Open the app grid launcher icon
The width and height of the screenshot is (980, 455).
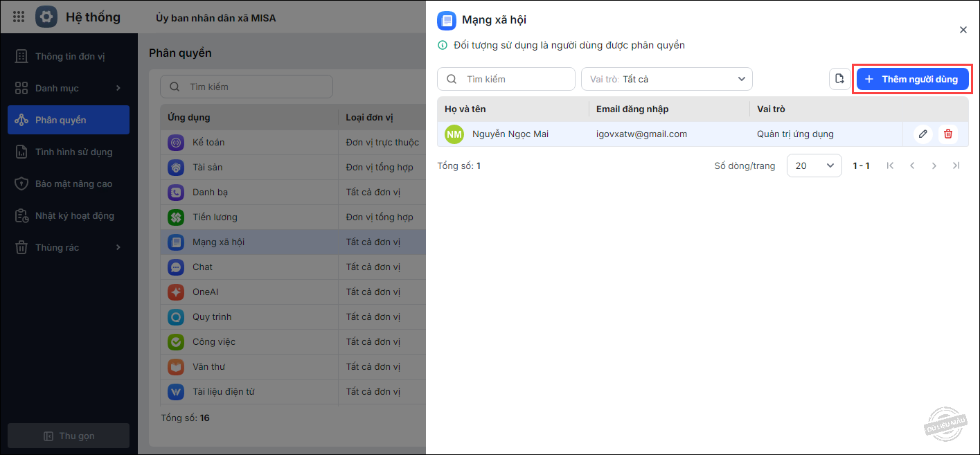pyautogui.click(x=19, y=17)
